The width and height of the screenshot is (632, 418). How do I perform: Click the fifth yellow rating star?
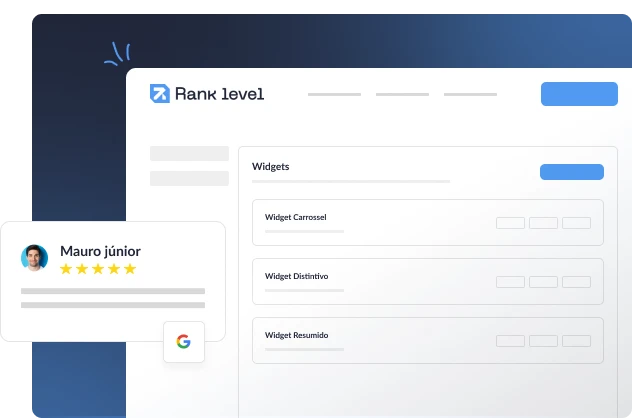pos(130,269)
